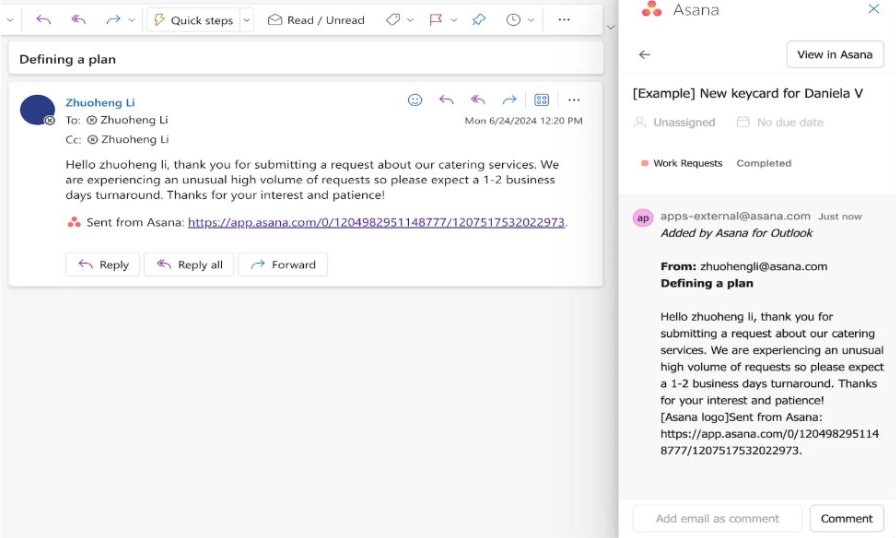
Task: Pin this email using the pin icon
Action: click(478, 20)
